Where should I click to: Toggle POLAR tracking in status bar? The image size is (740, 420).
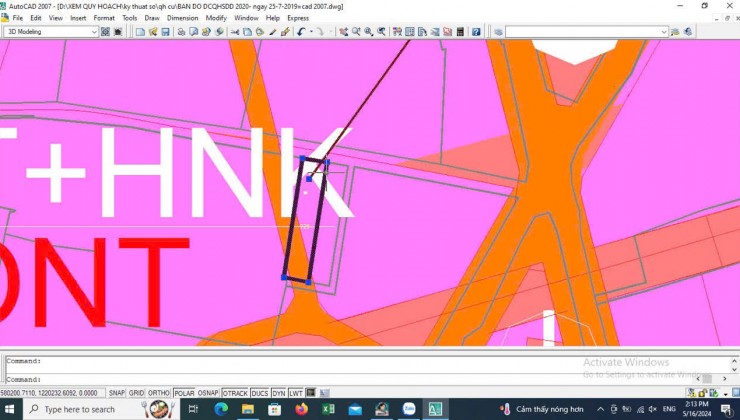click(x=184, y=393)
